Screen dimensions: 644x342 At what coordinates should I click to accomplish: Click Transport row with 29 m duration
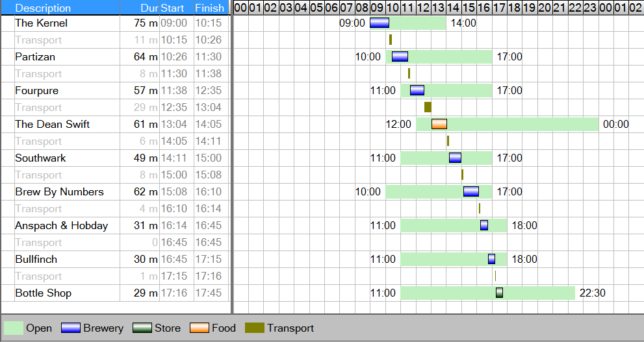pyautogui.click(x=114, y=107)
